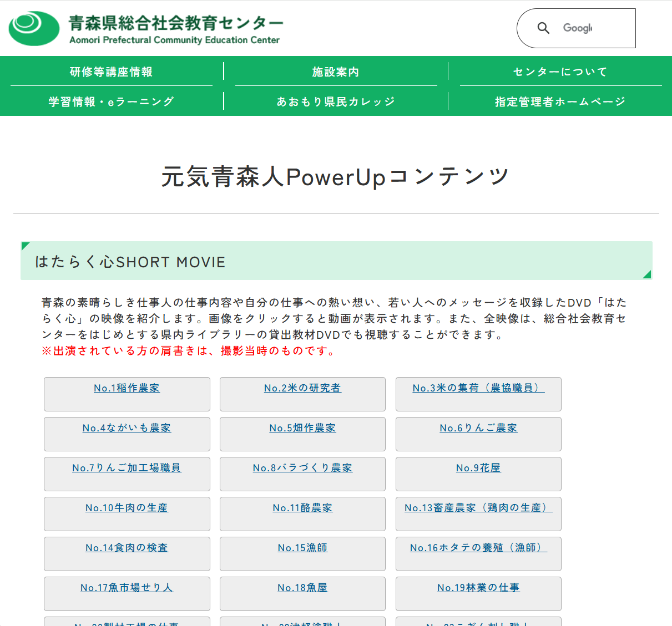Viewport: 672px width, 626px height.
Task: Open the No.7 りんご加工場職員 link
Action: [127, 468]
